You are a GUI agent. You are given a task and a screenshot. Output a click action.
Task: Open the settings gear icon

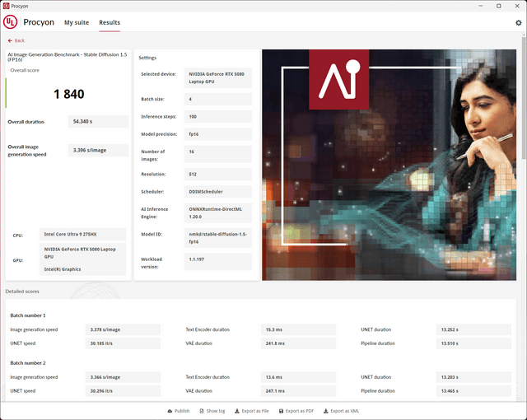pos(518,23)
